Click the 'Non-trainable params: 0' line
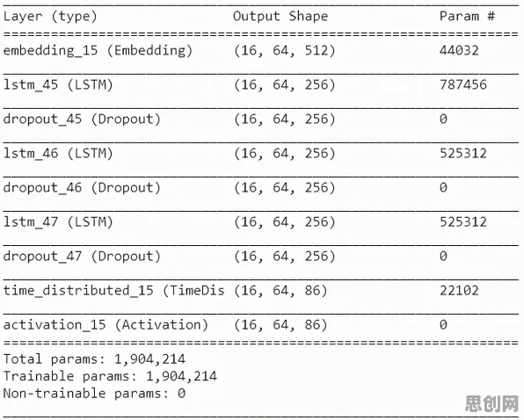The image size is (524, 420). coord(94,394)
